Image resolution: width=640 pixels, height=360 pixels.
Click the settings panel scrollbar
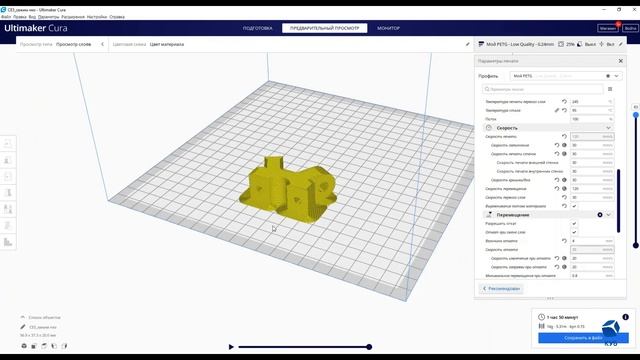click(x=619, y=200)
